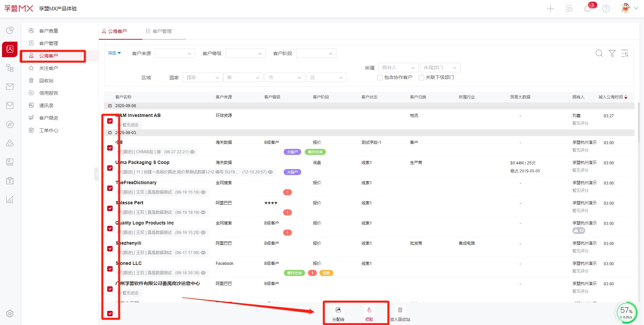Open the 所属部门 dropdown
This screenshot has height=325, width=644.
click(440, 68)
